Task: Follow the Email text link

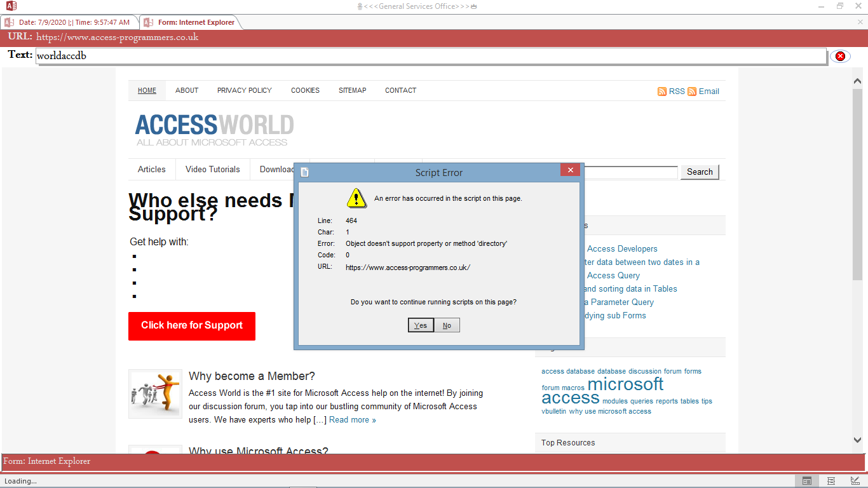Action: 709,91
